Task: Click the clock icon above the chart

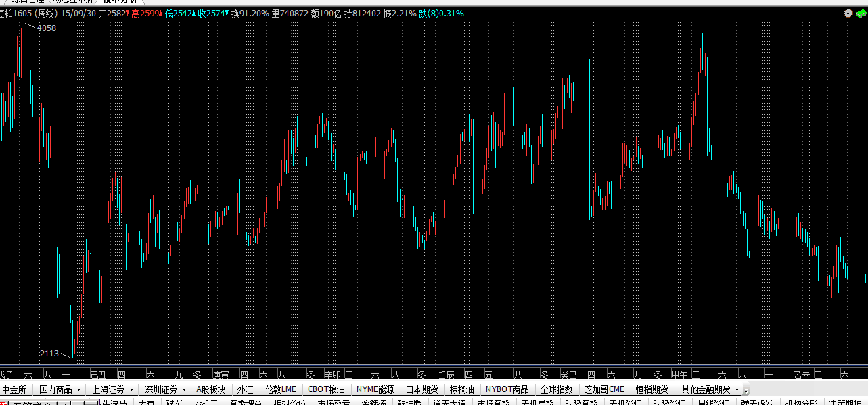Action: click(848, 14)
